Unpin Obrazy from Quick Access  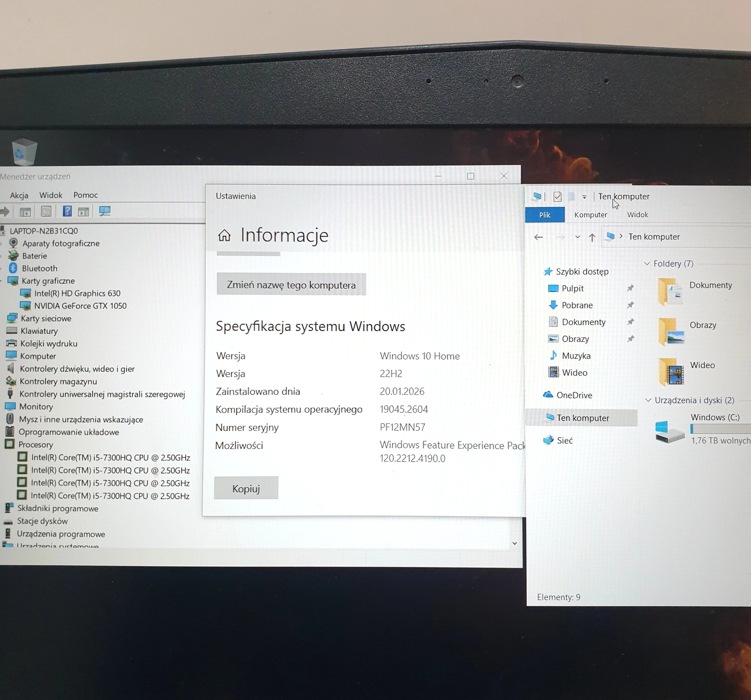click(x=631, y=339)
